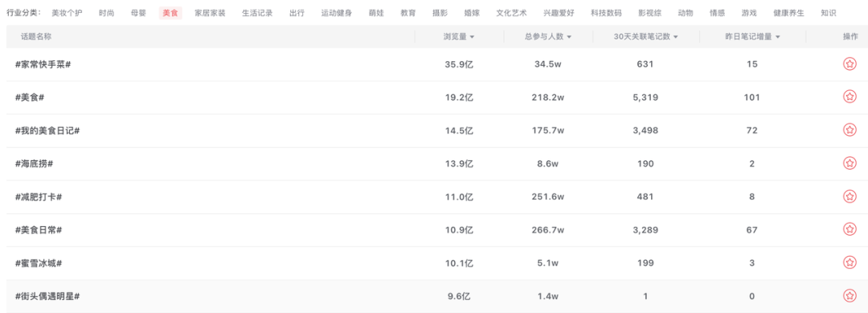Click note count 5,319

645,97
